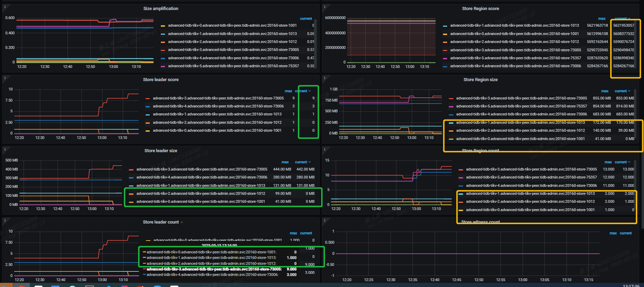
Task: Click the info icon on Size amplification panel
Action: (x=5, y=7)
